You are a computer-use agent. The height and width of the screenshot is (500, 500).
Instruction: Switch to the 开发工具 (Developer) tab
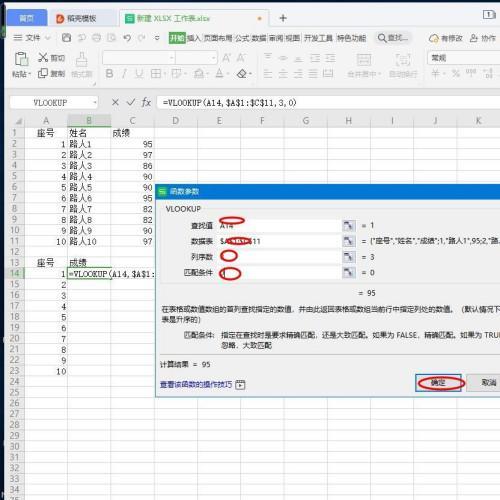(x=318, y=38)
